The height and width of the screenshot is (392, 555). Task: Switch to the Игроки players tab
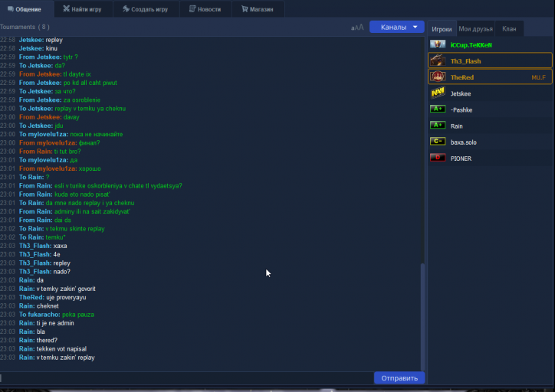coord(442,29)
